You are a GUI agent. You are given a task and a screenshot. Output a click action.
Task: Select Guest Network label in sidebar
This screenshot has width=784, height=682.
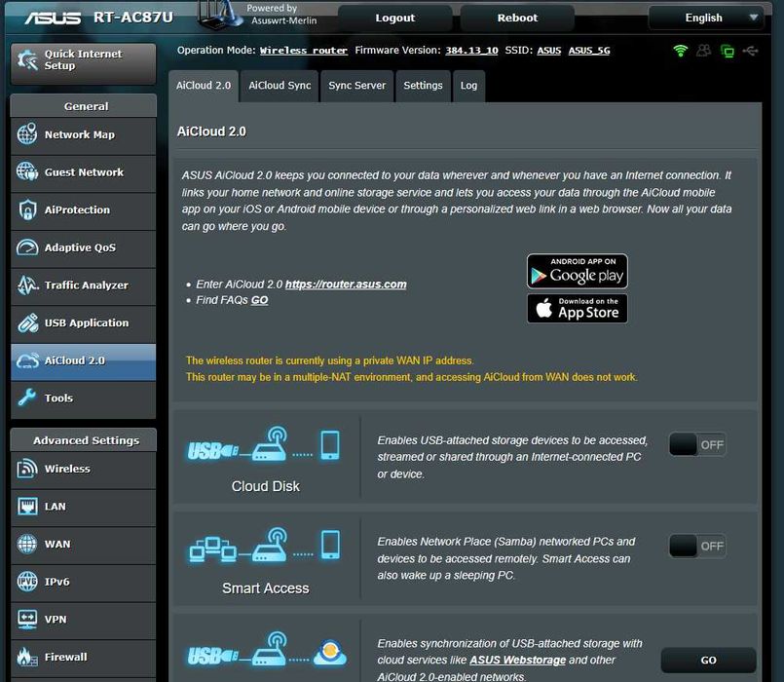[84, 172]
